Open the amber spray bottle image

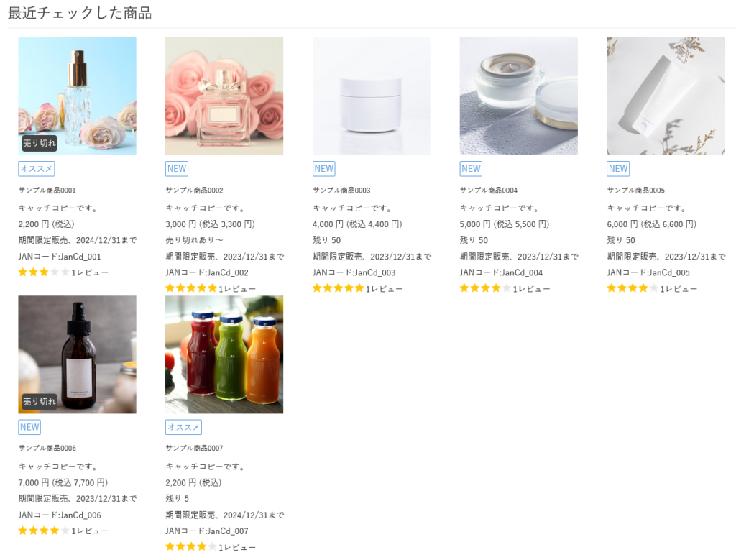click(77, 354)
